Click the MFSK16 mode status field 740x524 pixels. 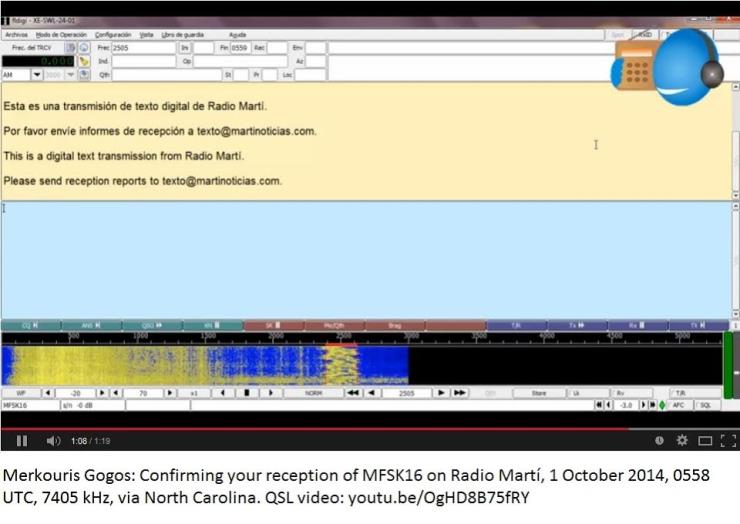(x=30, y=406)
